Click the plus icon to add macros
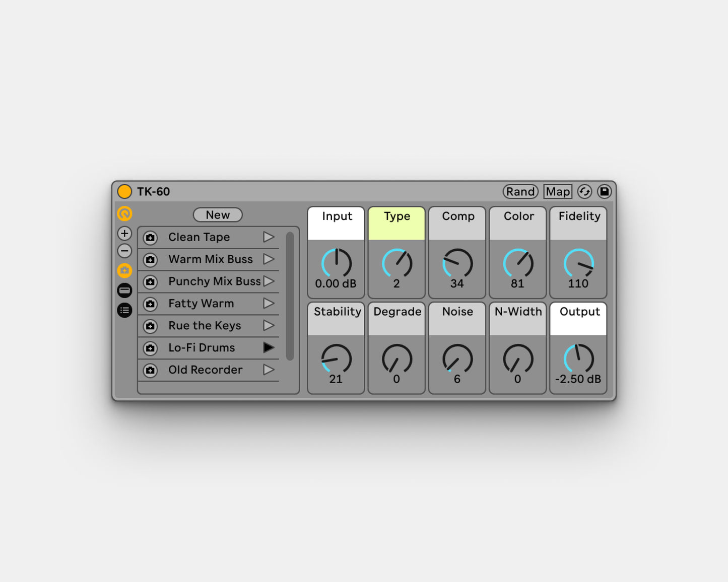Viewport: 728px width, 582px height. [x=124, y=234]
